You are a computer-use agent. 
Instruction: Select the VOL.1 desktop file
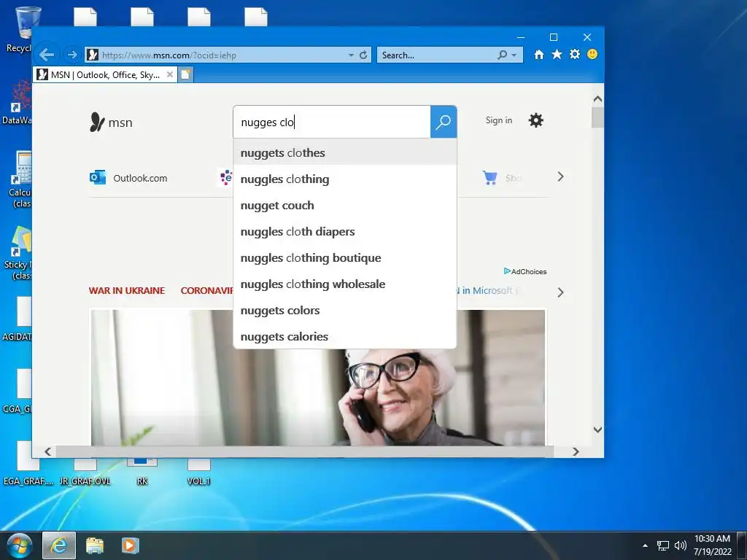[198, 472]
